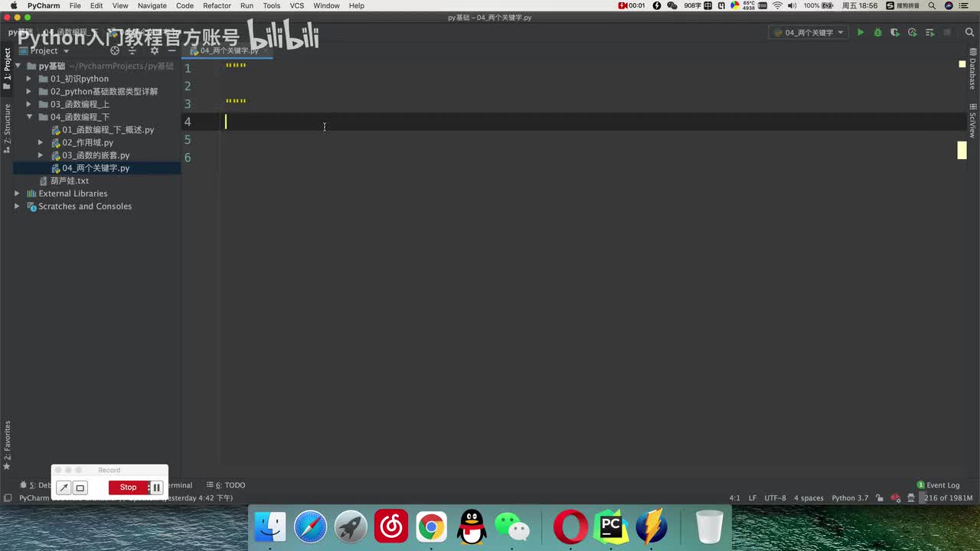The image size is (980, 551).
Task: Open Safari from the Dock
Action: coord(311,527)
